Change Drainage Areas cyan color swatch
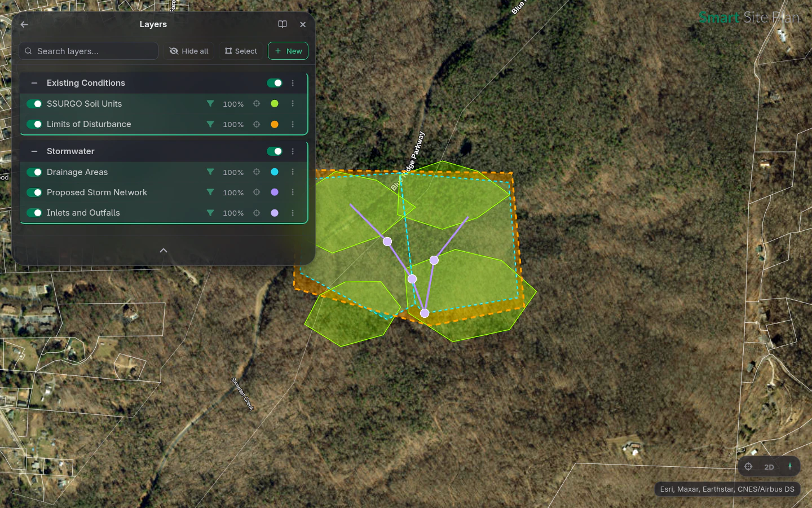812x508 pixels. point(275,172)
